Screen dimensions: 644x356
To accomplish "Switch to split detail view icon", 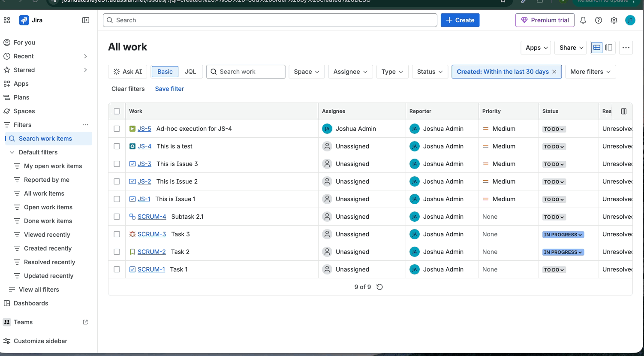I will [x=609, y=48].
